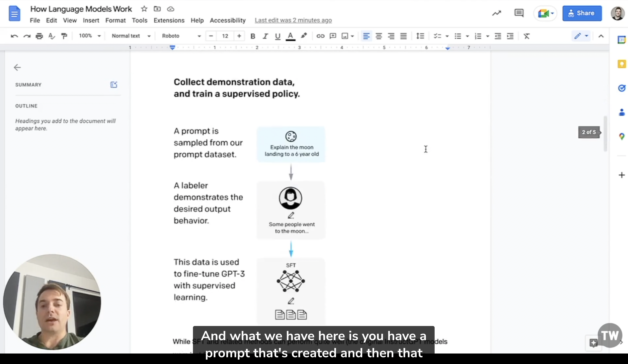Click the Clear formatting icon

(527, 36)
